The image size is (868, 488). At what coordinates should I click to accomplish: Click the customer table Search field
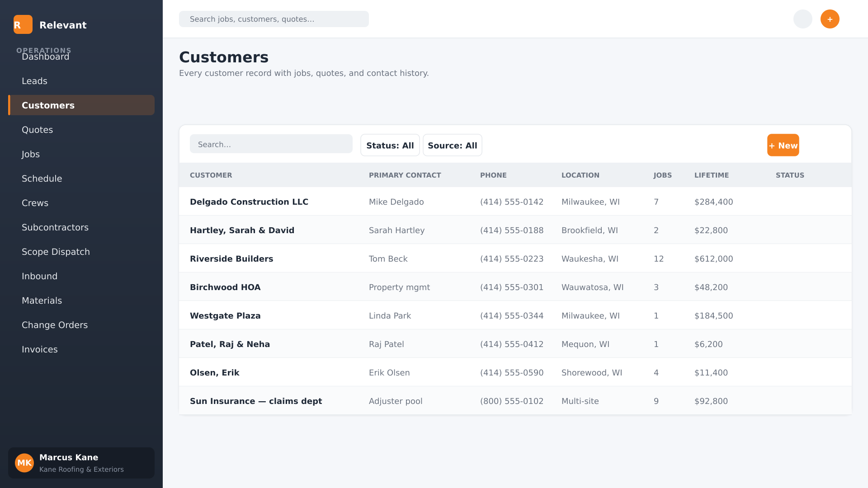coord(271,144)
